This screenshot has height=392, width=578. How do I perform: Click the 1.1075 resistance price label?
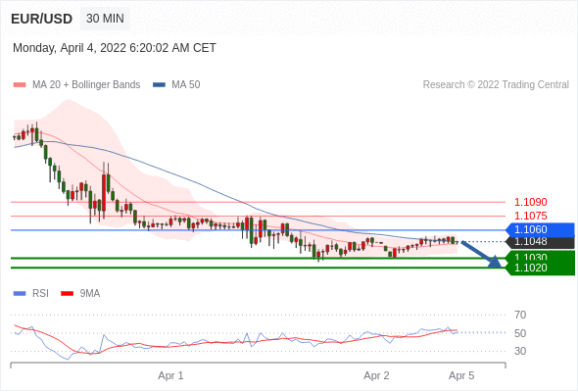click(x=530, y=216)
